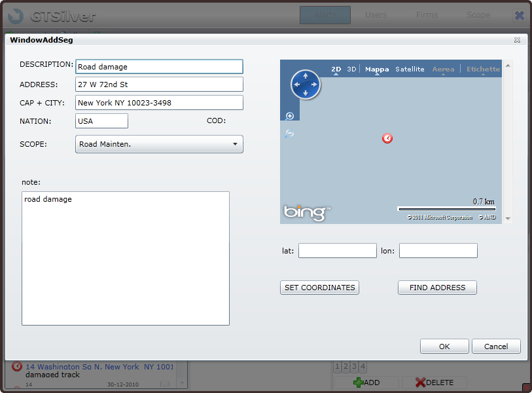Focus the lat input field
This screenshot has height=393, width=532.
click(x=338, y=251)
